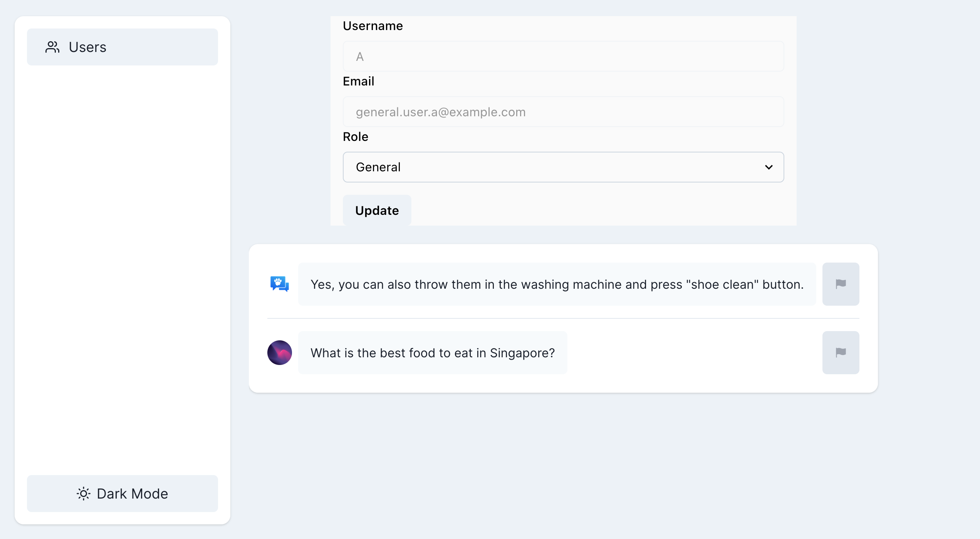Select Users in the navigation panel
Image resolution: width=980 pixels, height=539 pixels.
tap(122, 47)
